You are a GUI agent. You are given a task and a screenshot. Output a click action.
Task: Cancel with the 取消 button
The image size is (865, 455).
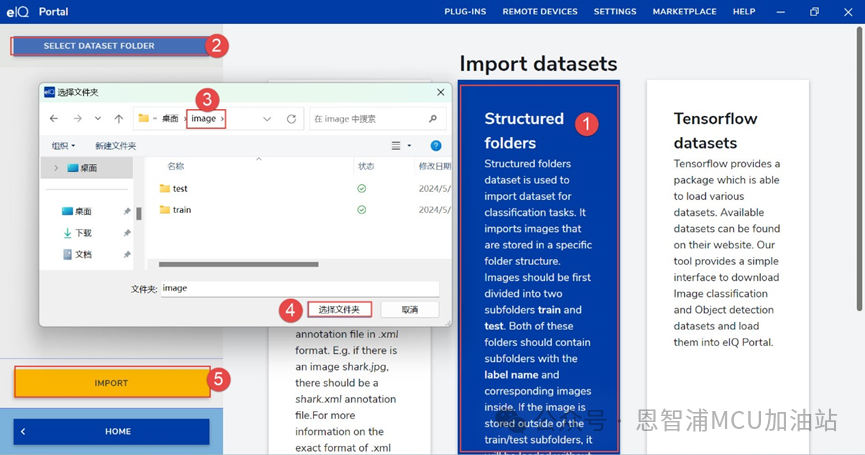pos(410,309)
